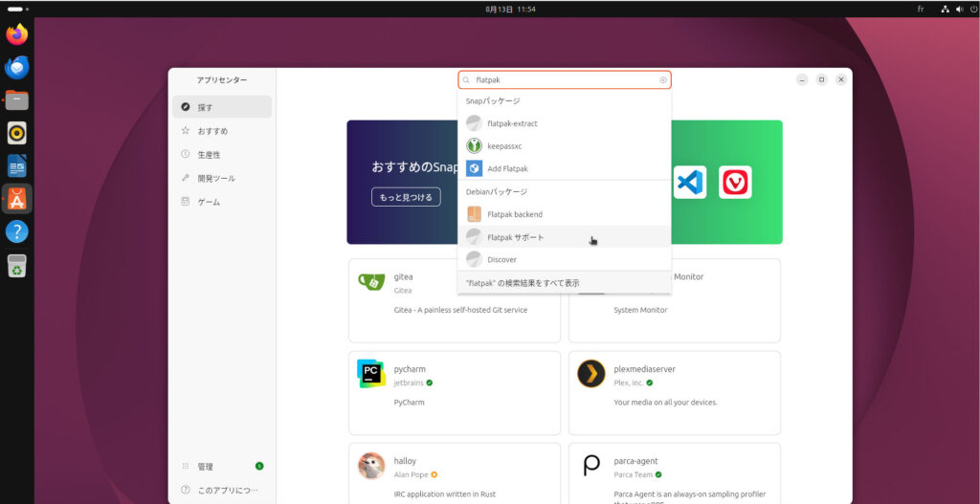Screen dimensions: 980x504
Task: Select the Flatpak backend search result
Action: coord(565,214)
